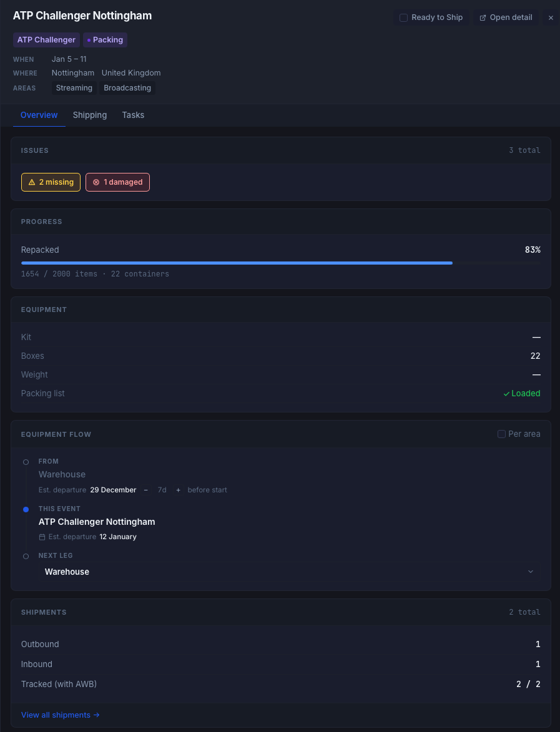Image resolution: width=560 pixels, height=732 pixels.
Task: Click the green checkmark beside Loaded packing list
Action: [507, 393]
